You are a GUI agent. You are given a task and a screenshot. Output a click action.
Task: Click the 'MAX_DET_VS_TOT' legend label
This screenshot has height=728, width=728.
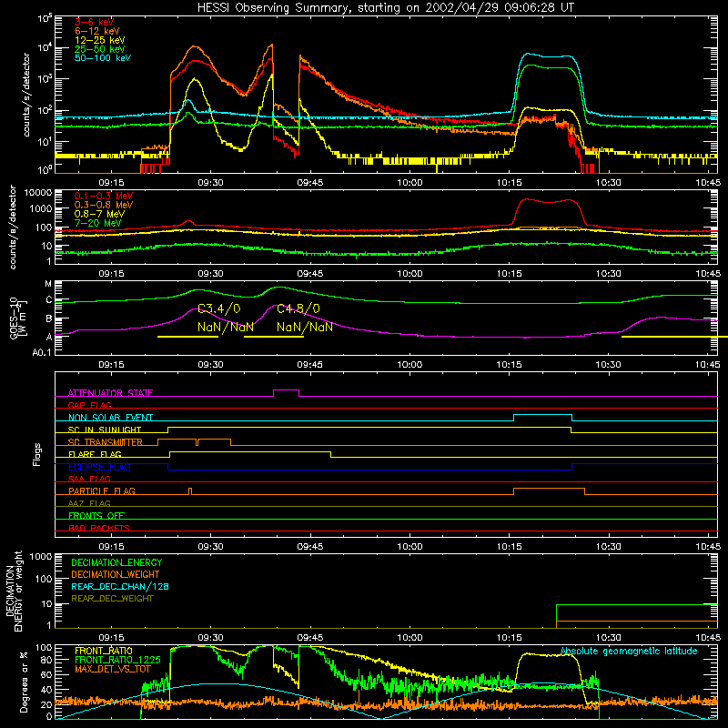point(113,669)
